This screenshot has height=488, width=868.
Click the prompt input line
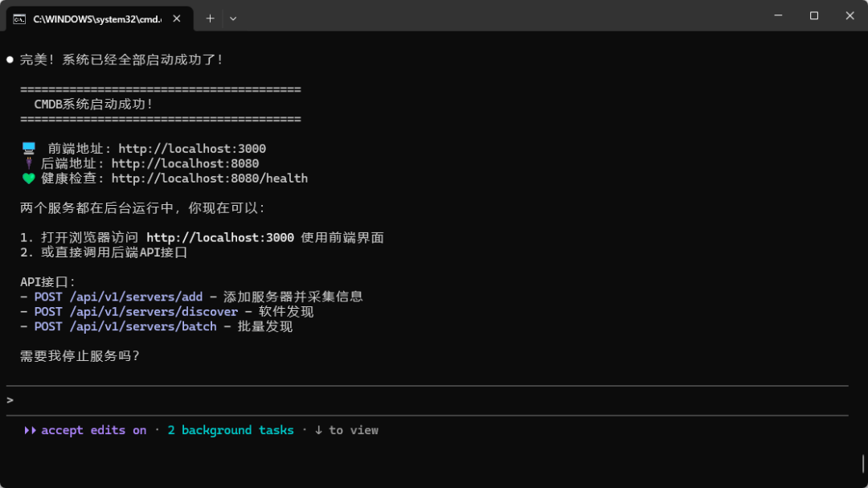pyautogui.click(x=428, y=400)
